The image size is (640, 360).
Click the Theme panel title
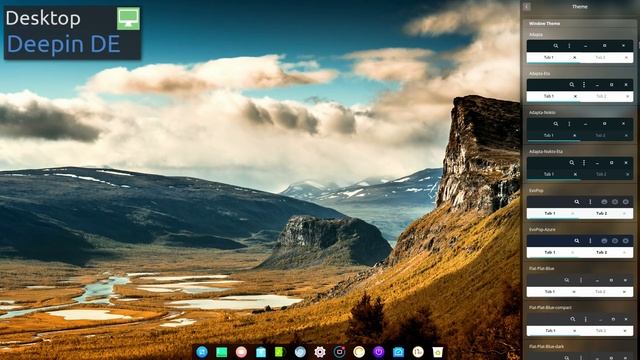(580, 7)
